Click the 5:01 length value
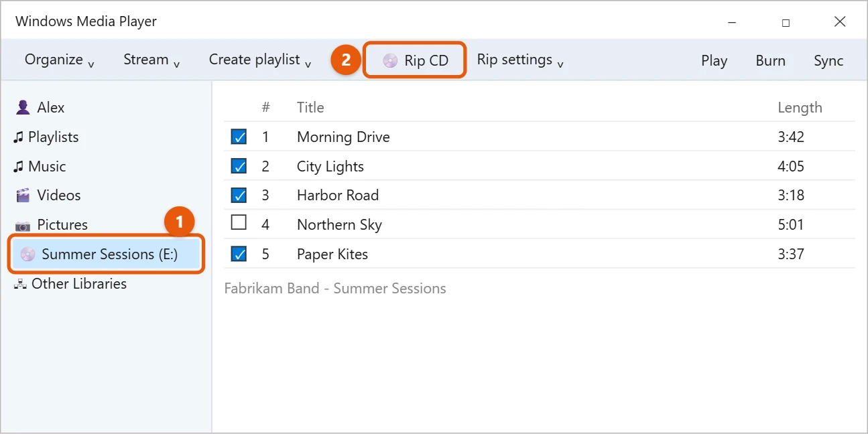The image size is (868, 434). [791, 224]
